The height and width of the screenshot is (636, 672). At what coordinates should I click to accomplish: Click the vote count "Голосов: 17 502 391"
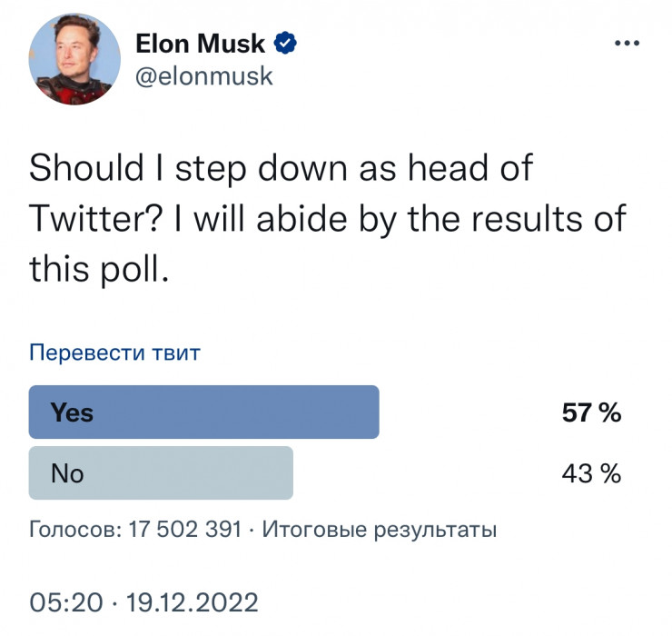[x=135, y=530]
